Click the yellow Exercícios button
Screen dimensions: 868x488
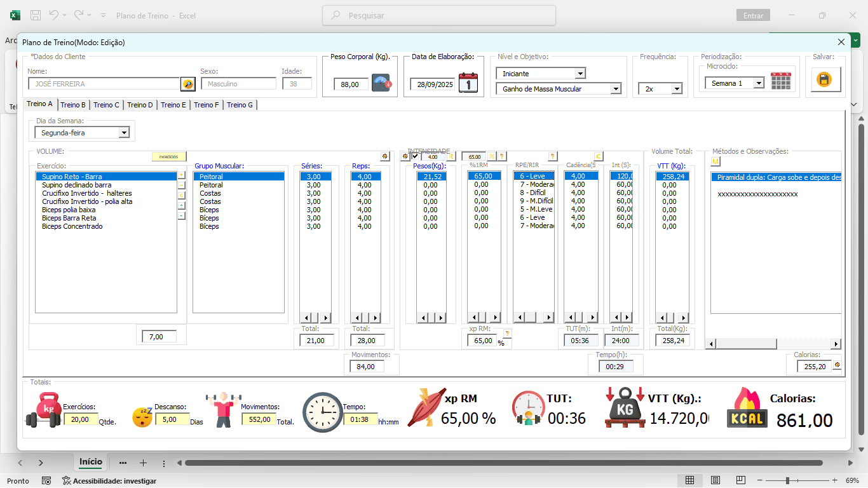168,156
